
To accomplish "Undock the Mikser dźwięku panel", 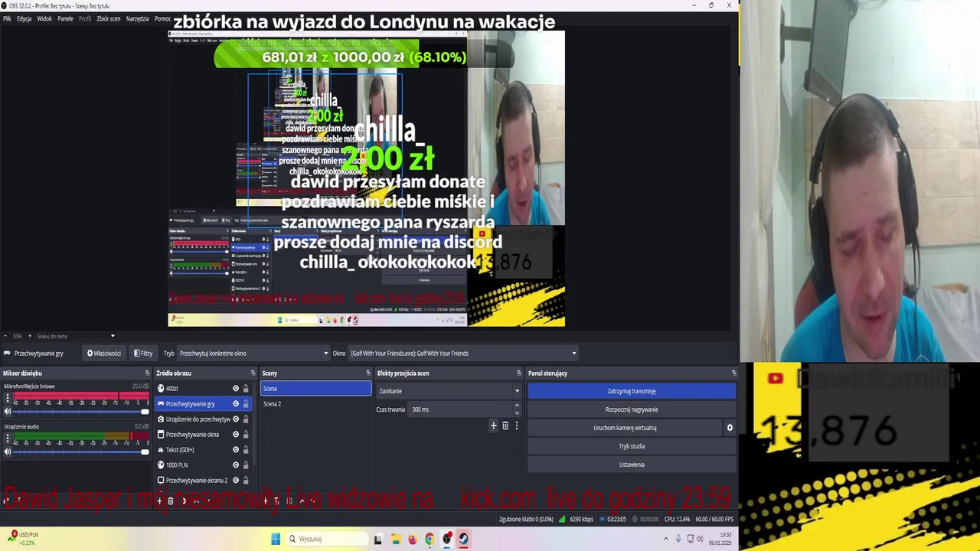I will pyautogui.click(x=146, y=373).
